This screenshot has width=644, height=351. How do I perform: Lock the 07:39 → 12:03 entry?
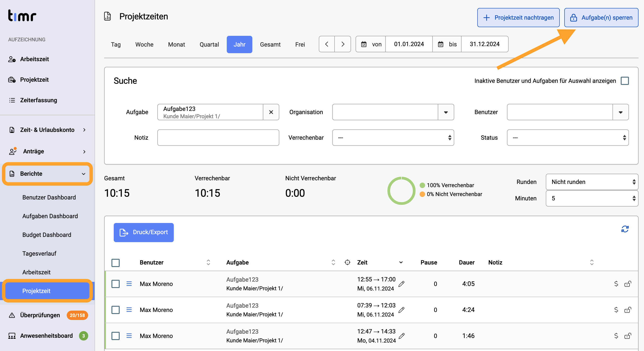tap(628, 310)
